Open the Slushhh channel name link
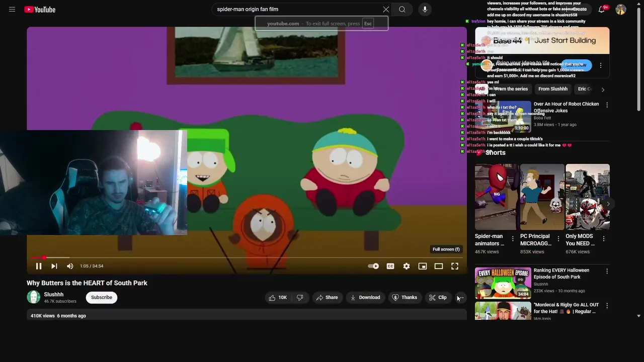The width and height of the screenshot is (644, 362). [x=54, y=295]
